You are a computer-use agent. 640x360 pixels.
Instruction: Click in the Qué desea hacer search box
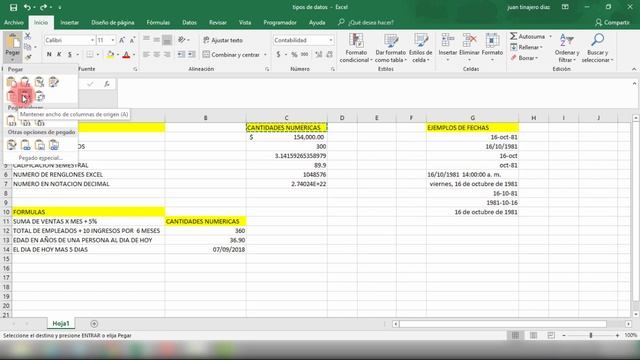click(371, 22)
